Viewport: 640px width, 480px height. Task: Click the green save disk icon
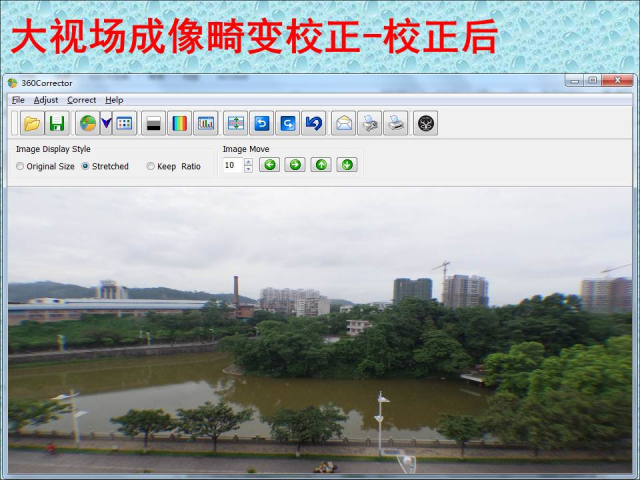click(x=57, y=123)
